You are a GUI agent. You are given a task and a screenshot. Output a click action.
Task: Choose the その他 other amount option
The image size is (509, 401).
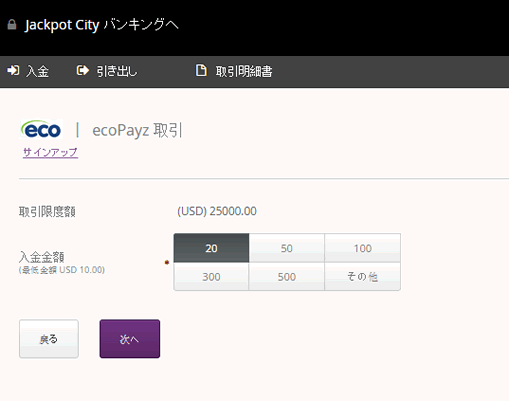[x=363, y=277]
